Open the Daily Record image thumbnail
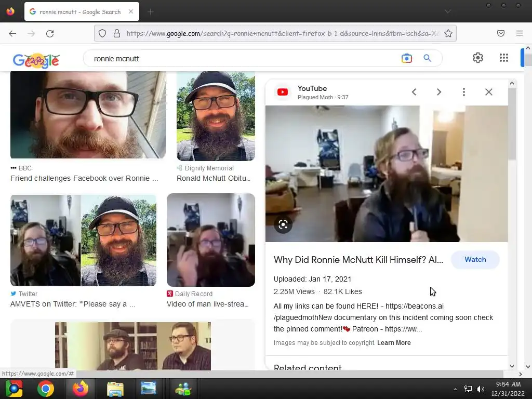532x399 pixels. coord(211,240)
